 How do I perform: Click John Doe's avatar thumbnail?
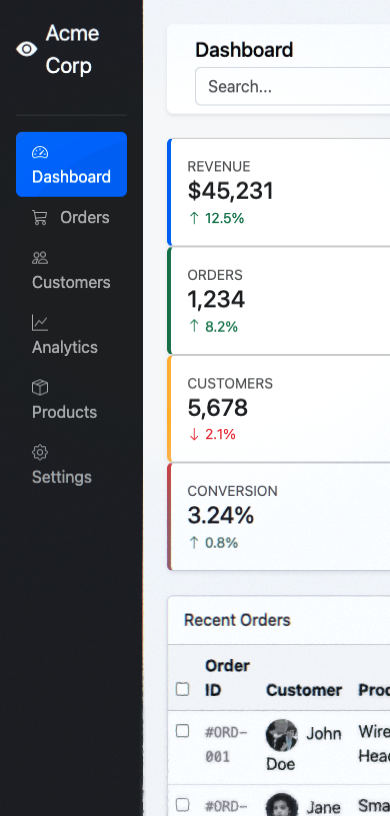(x=282, y=735)
